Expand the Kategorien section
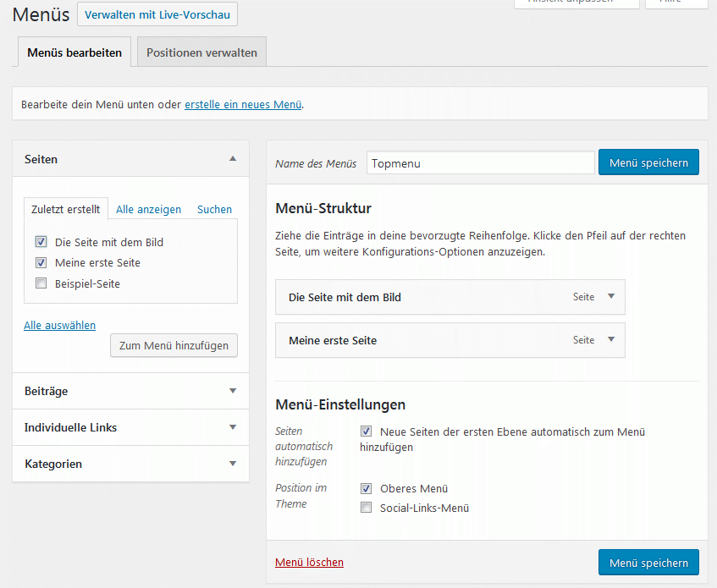This screenshot has height=588, width=717. point(233,464)
